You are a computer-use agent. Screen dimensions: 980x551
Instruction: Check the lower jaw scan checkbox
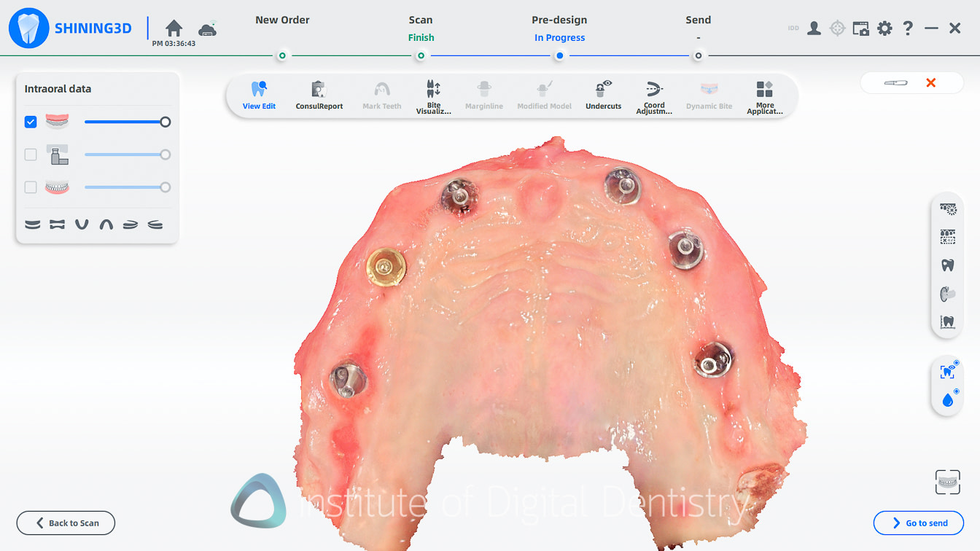pos(30,187)
